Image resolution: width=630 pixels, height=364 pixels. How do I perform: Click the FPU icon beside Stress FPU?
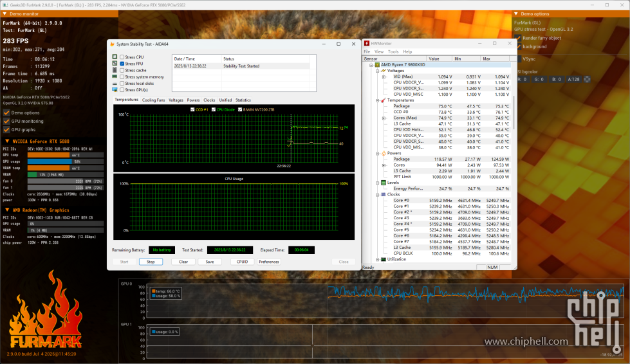click(115, 64)
